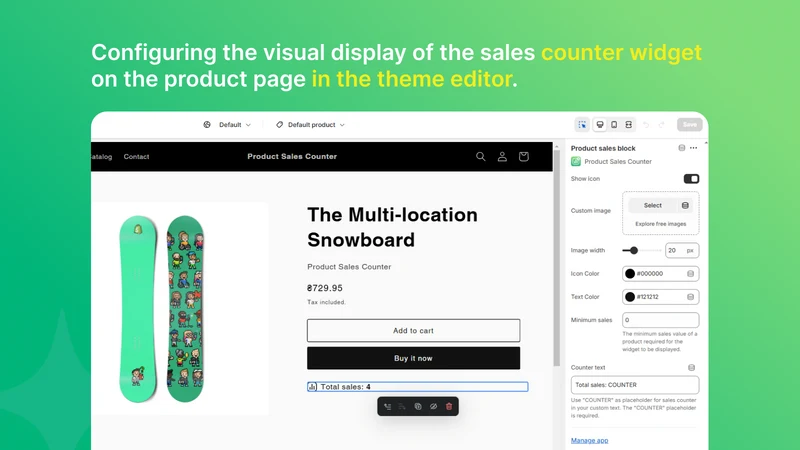Click dynamic source icon in Text Color field

tap(690, 297)
